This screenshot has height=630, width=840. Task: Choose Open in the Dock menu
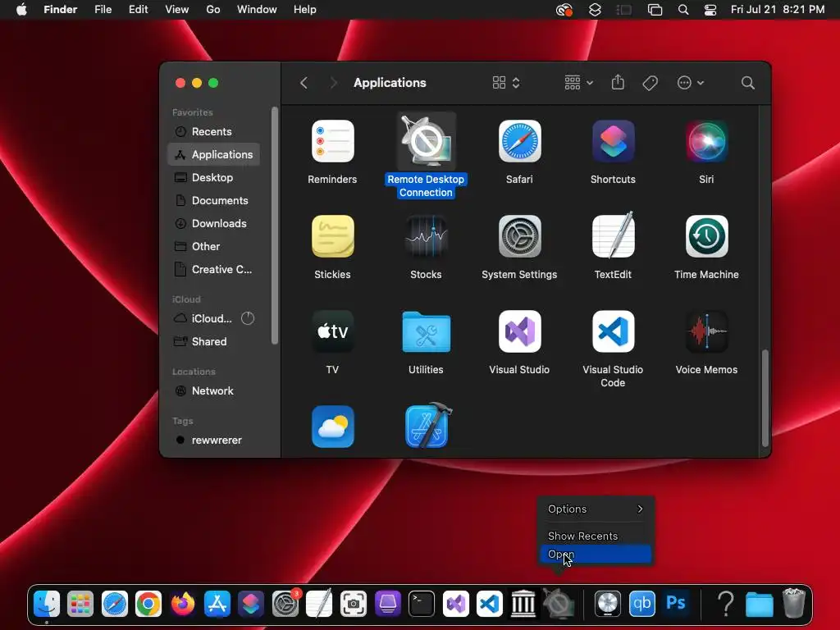[x=596, y=555]
